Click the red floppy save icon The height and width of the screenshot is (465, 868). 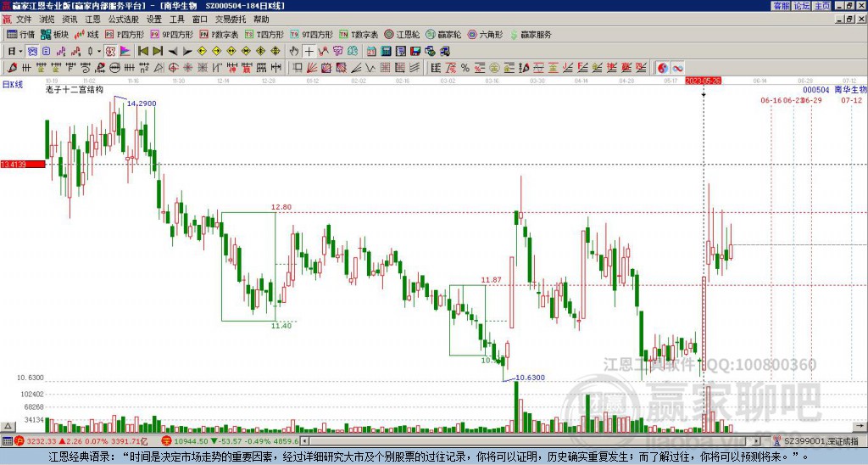click(x=415, y=51)
